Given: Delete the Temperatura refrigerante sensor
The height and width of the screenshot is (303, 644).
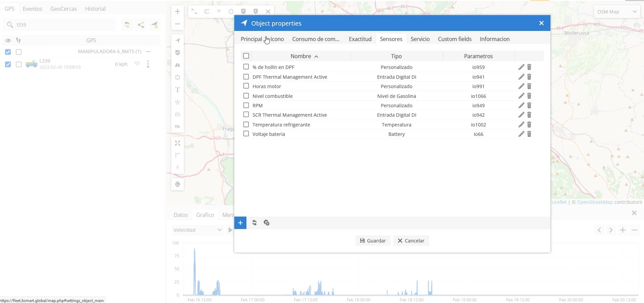Looking at the screenshot, I should tap(529, 124).
